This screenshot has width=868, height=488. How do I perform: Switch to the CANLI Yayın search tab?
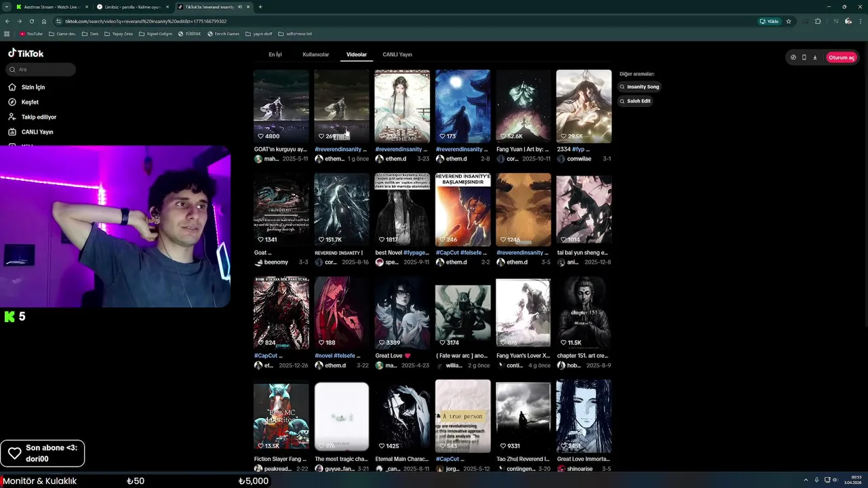397,54
